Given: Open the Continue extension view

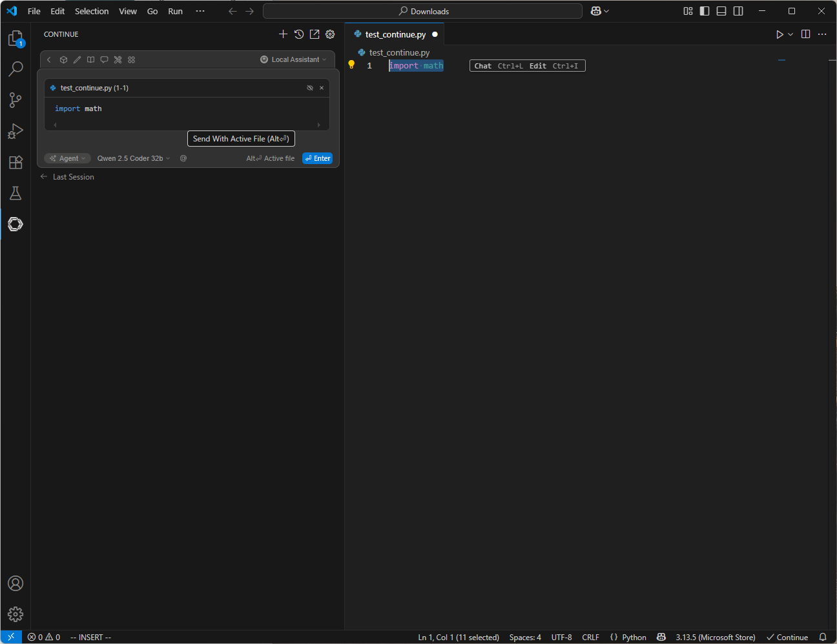Looking at the screenshot, I should point(15,224).
